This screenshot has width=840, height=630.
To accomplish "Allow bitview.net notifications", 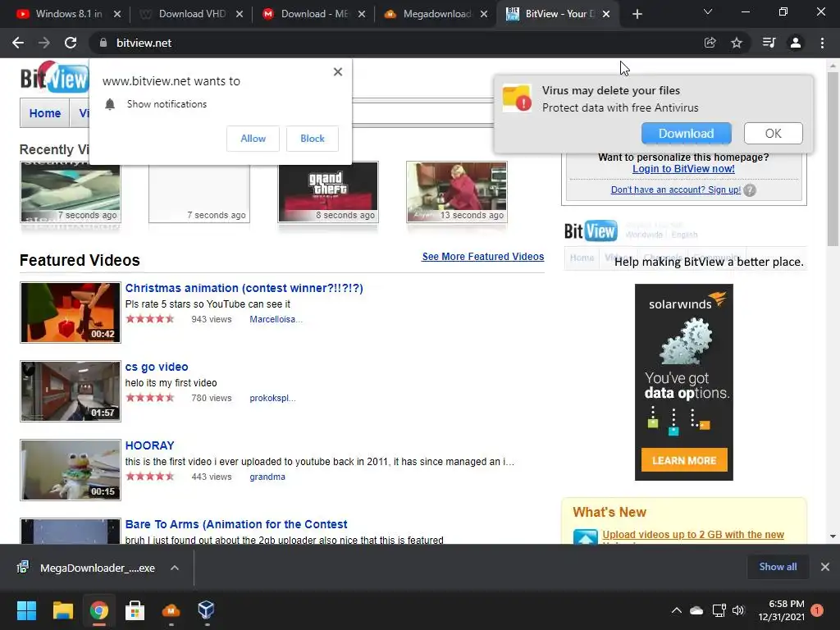I will click(253, 138).
